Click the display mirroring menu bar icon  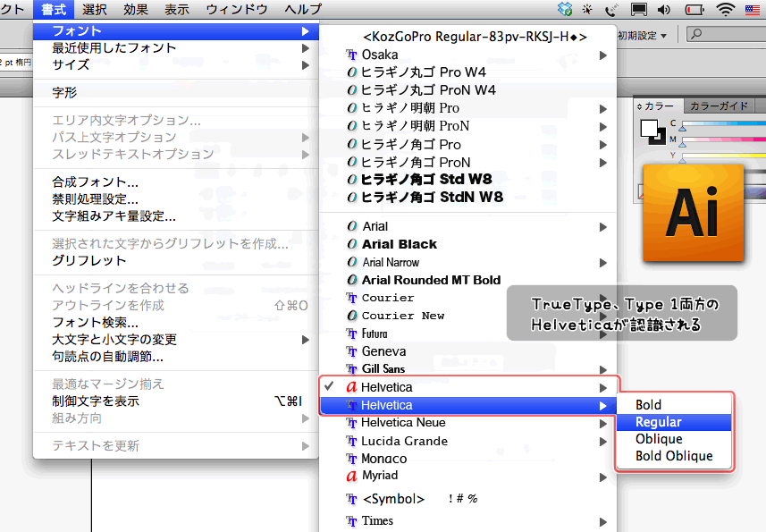[x=638, y=9]
